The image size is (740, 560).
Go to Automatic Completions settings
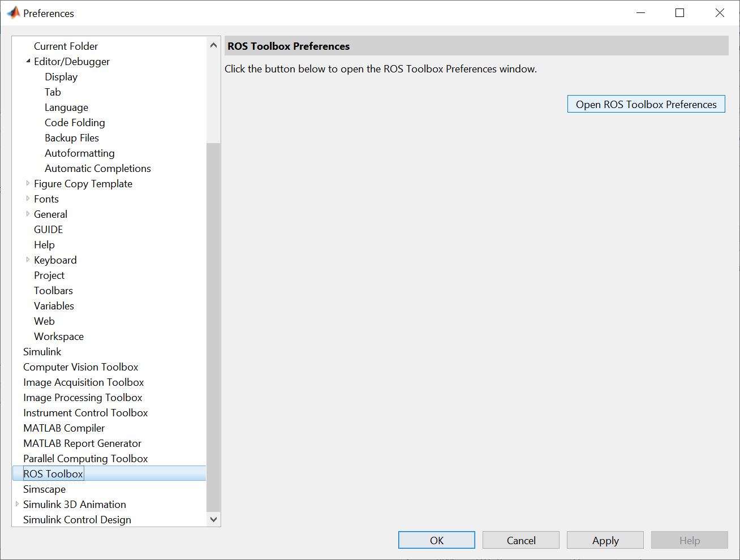click(x=97, y=169)
